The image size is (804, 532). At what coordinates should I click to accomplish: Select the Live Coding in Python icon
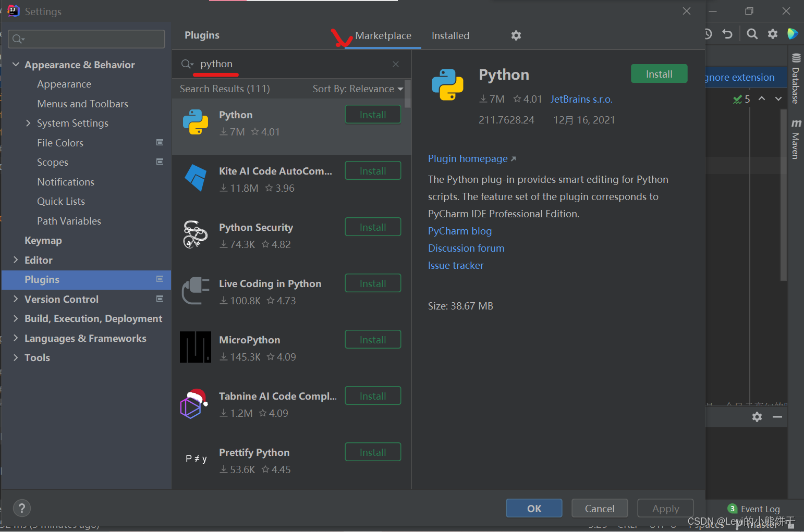[x=196, y=291]
